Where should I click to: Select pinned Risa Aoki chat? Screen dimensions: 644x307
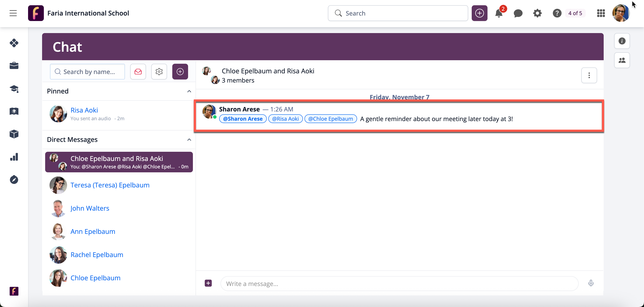click(84, 110)
